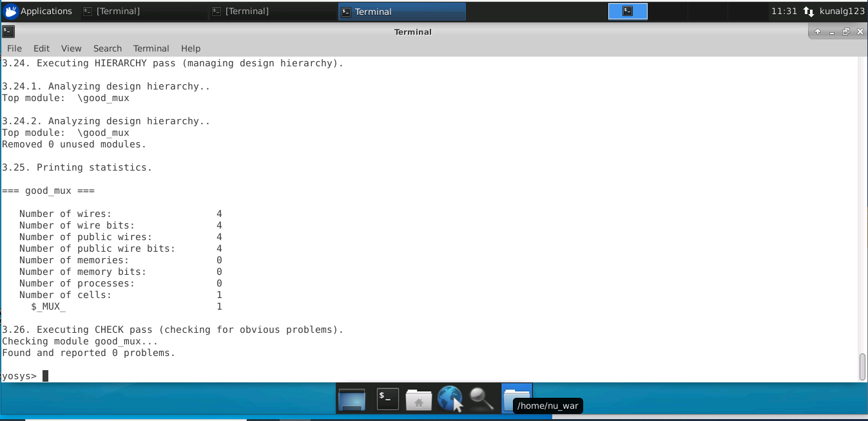Image resolution: width=868 pixels, height=421 pixels.
Task: Open the Search menu
Action: click(x=107, y=48)
